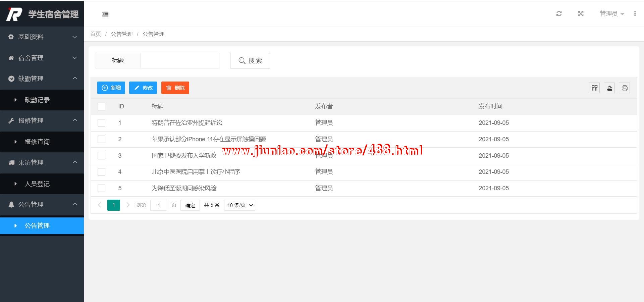Image resolution: width=644 pixels, height=302 pixels.
Task: Click the 标题 search input field
Action: tap(180, 61)
